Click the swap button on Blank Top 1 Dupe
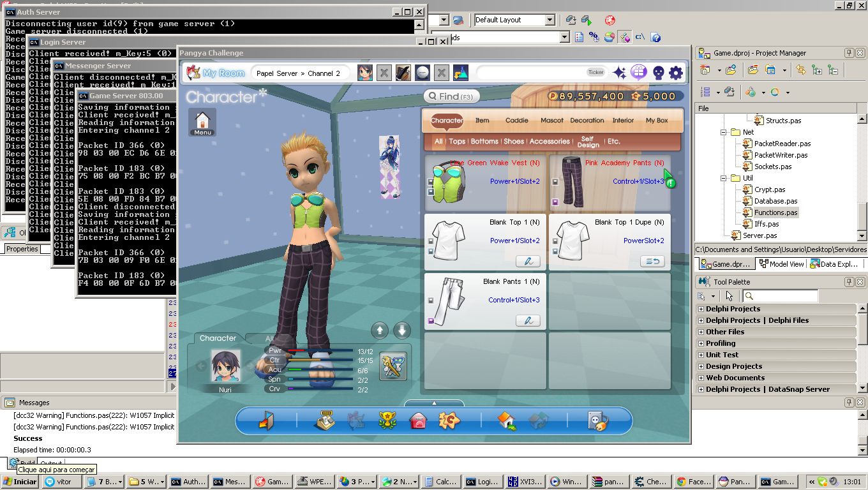 (x=652, y=262)
